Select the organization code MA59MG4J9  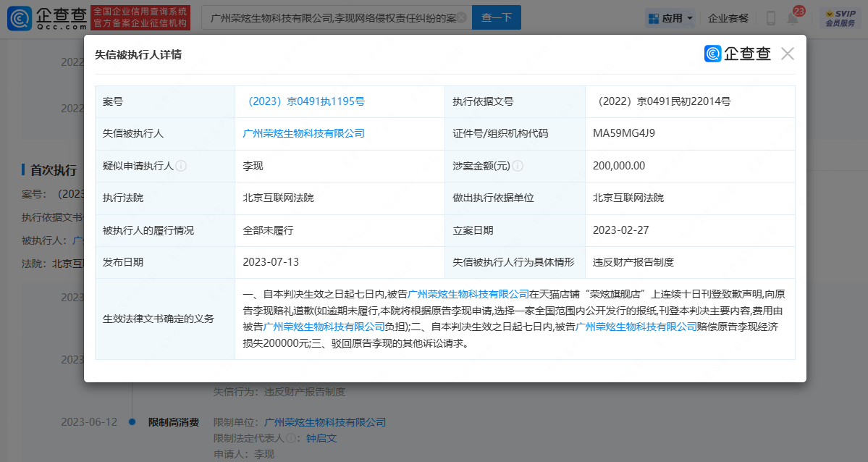pos(624,133)
